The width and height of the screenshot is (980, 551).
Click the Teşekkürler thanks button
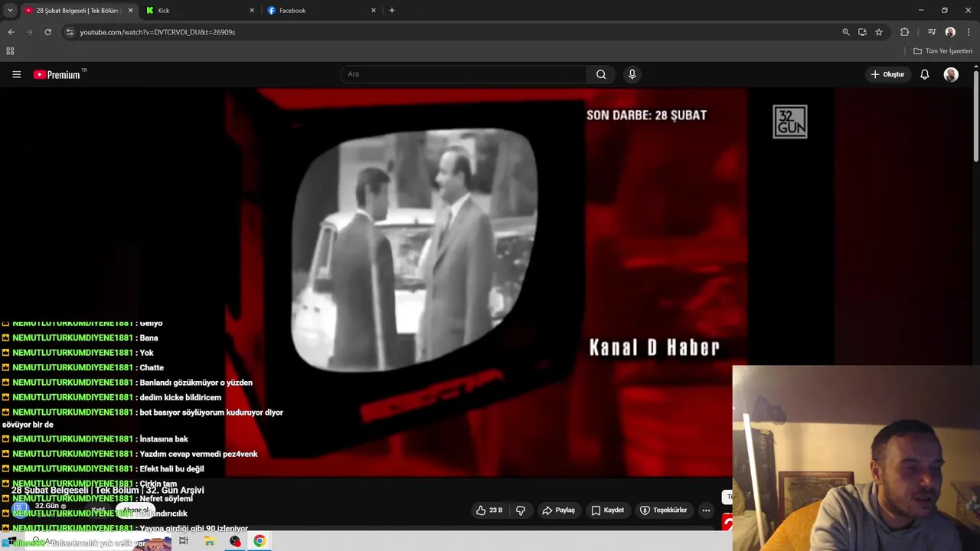coord(664,510)
